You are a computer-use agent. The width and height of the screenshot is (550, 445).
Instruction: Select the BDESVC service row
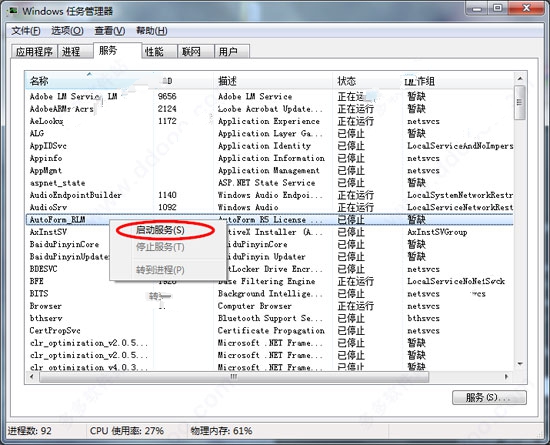(269, 269)
